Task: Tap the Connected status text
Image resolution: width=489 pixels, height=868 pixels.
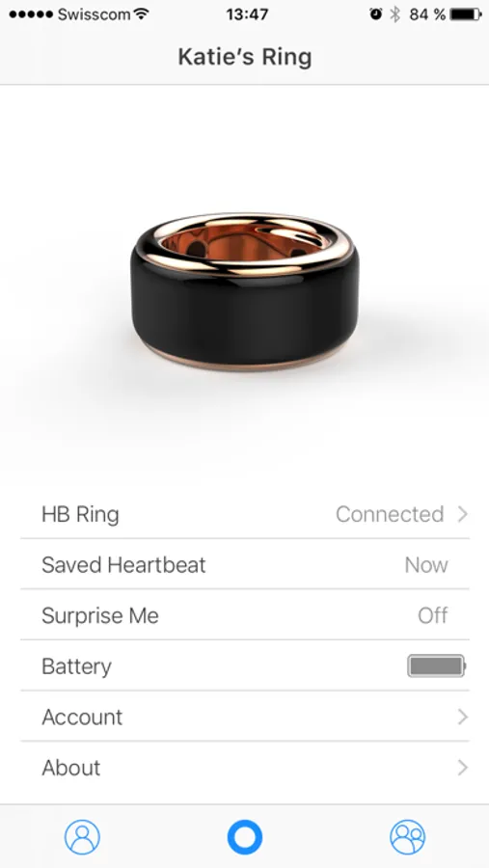Action: tap(390, 514)
